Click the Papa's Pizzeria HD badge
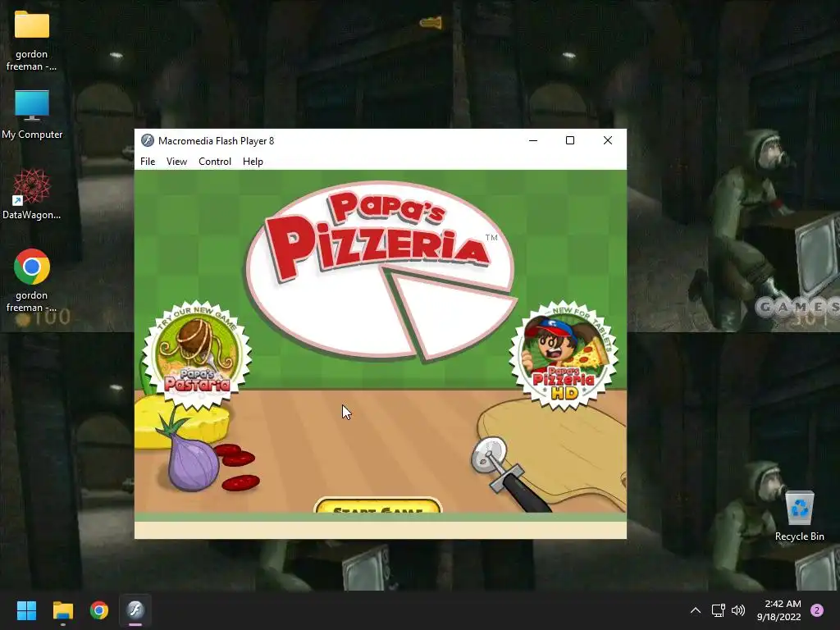The image size is (840, 630). coord(564,354)
